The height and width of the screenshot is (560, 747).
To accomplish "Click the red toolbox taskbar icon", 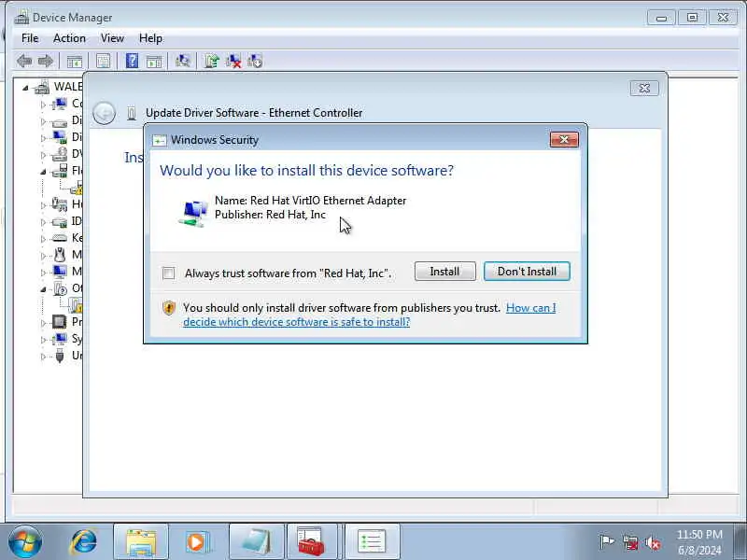I will pos(311,542).
